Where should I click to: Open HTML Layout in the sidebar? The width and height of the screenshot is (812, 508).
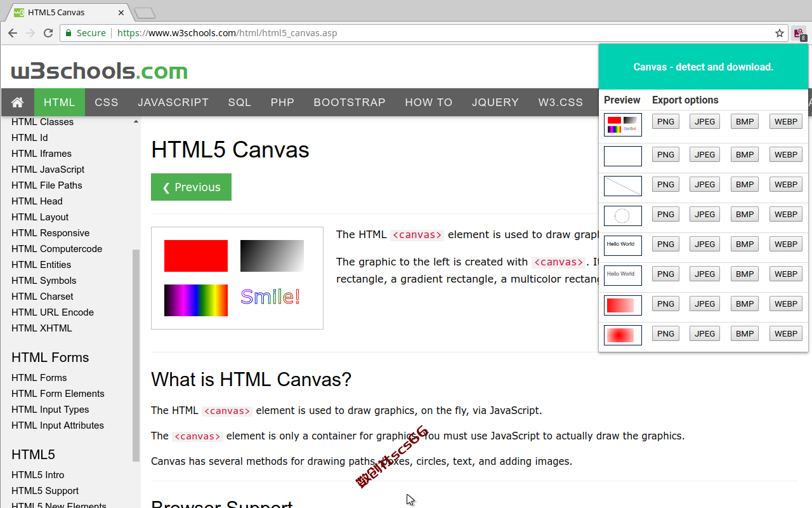40,217
